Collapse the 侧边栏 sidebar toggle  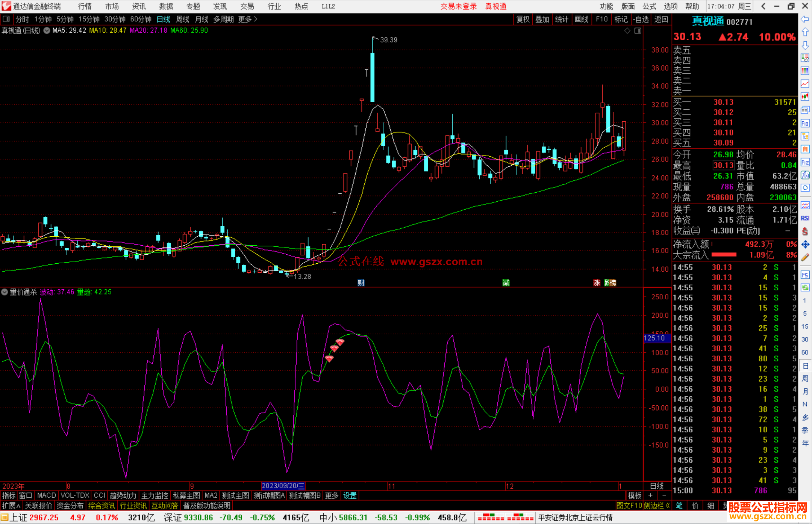click(x=657, y=506)
